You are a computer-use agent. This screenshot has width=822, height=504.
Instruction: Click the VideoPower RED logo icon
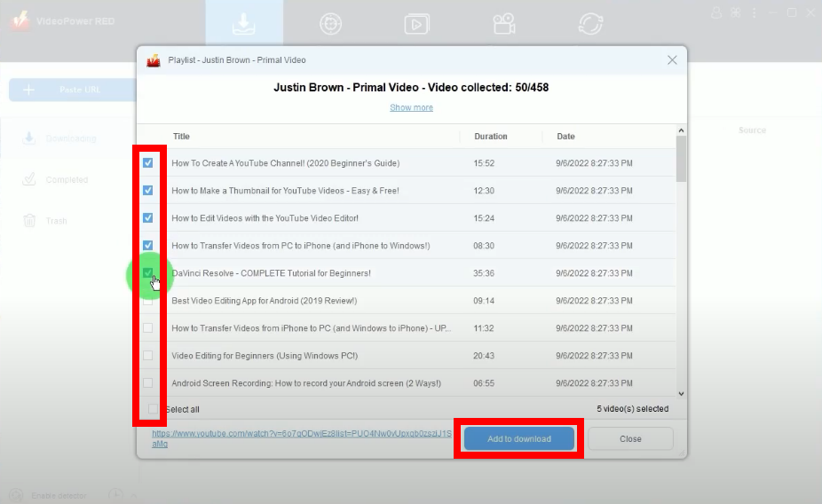coord(20,21)
